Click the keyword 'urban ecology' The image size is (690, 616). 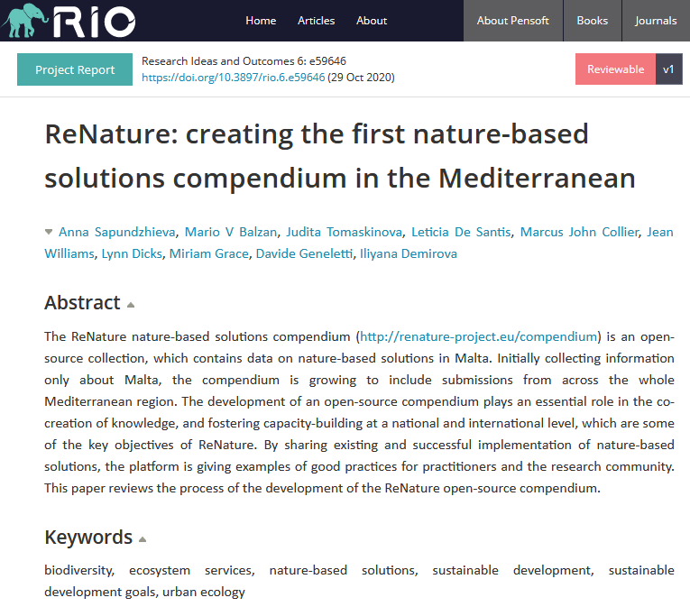pyautogui.click(x=203, y=593)
